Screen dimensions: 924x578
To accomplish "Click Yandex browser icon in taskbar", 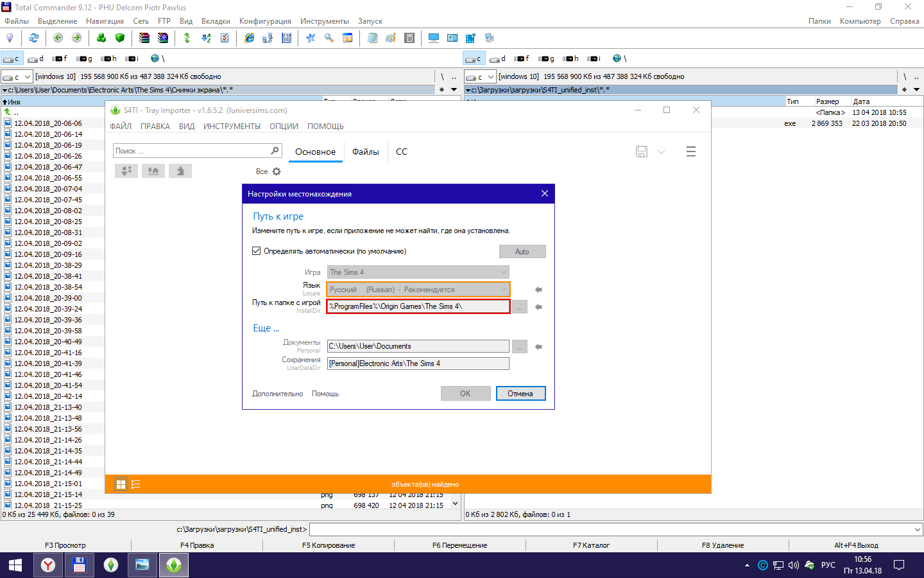I will pyautogui.click(x=48, y=565).
